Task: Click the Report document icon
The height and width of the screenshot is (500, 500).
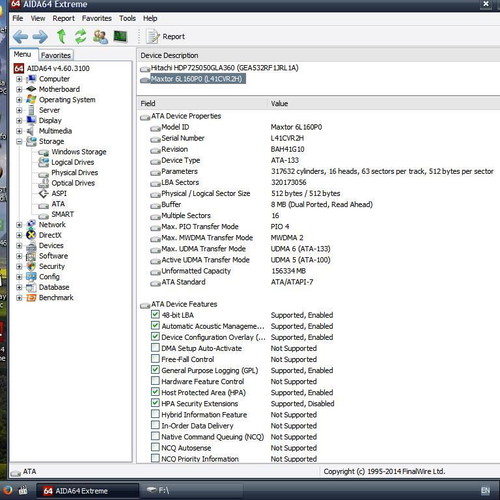Action: [153, 36]
